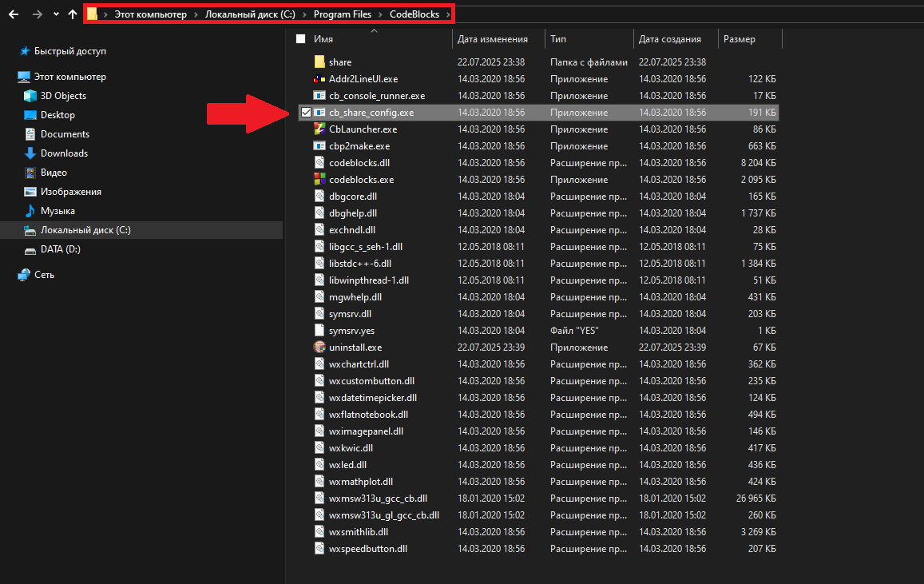Open Сеть in navigation pane
This screenshot has width=924, height=584.
pyautogui.click(x=44, y=275)
